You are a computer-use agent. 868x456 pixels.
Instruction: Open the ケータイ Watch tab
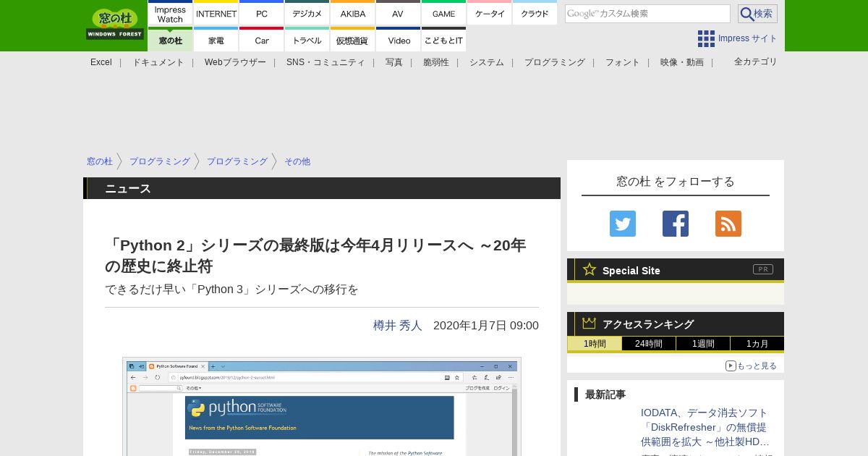(x=490, y=13)
